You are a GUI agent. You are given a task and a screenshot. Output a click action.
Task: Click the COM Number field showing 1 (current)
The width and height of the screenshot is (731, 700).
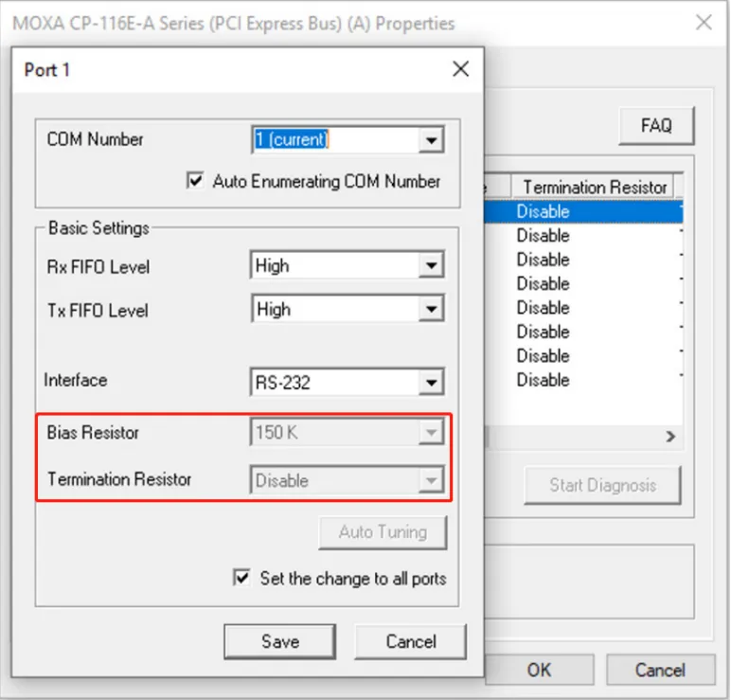[334, 140]
